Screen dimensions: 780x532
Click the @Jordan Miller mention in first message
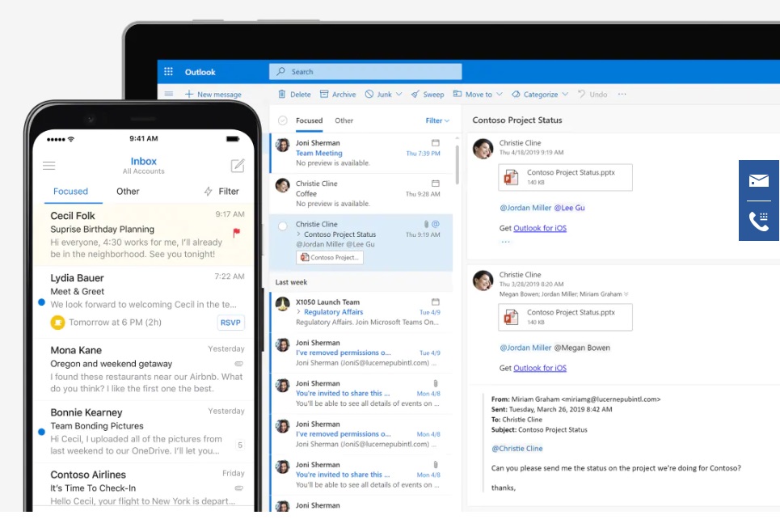pos(525,208)
